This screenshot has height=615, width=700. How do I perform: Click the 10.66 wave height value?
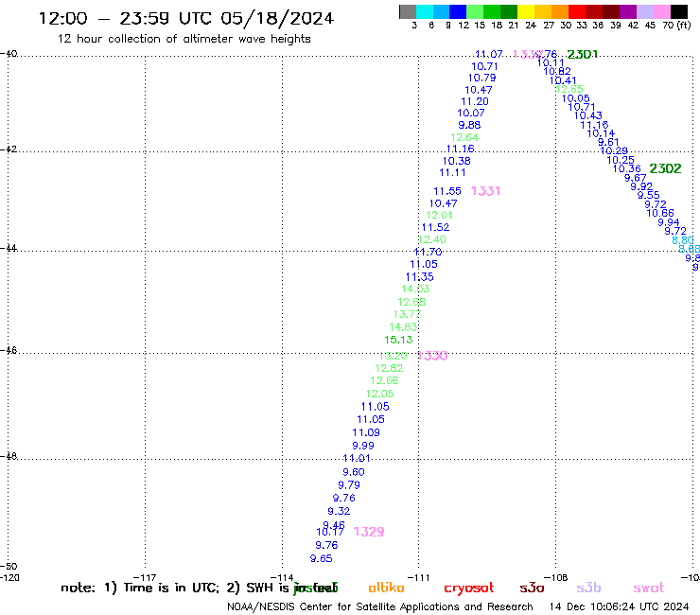pos(660,213)
